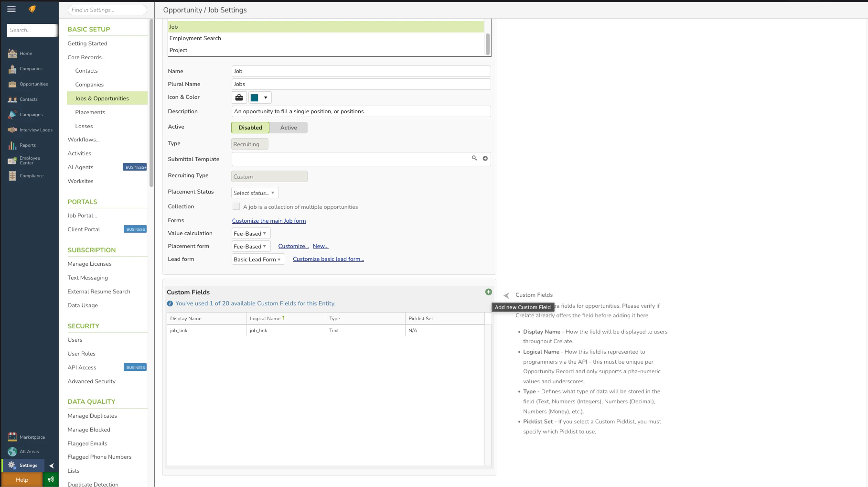868x487 pixels.
Task: Select the Interview Loops icon
Action: 12,130
